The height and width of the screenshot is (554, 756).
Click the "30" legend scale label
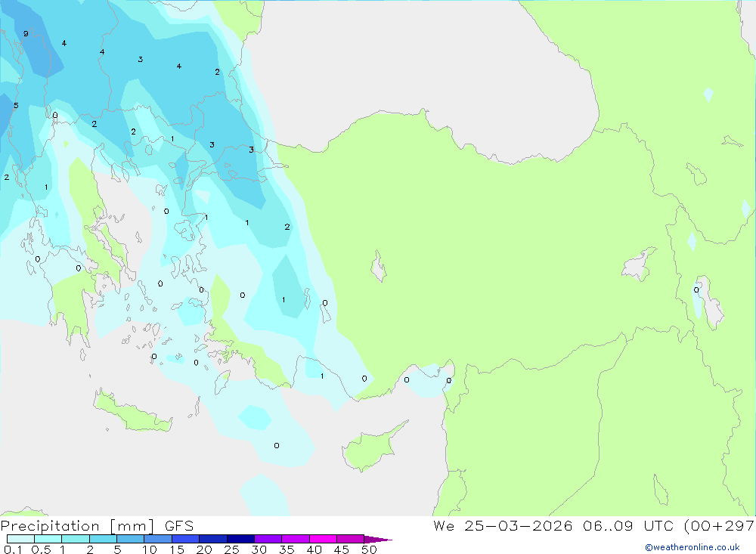[x=259, y=549]
